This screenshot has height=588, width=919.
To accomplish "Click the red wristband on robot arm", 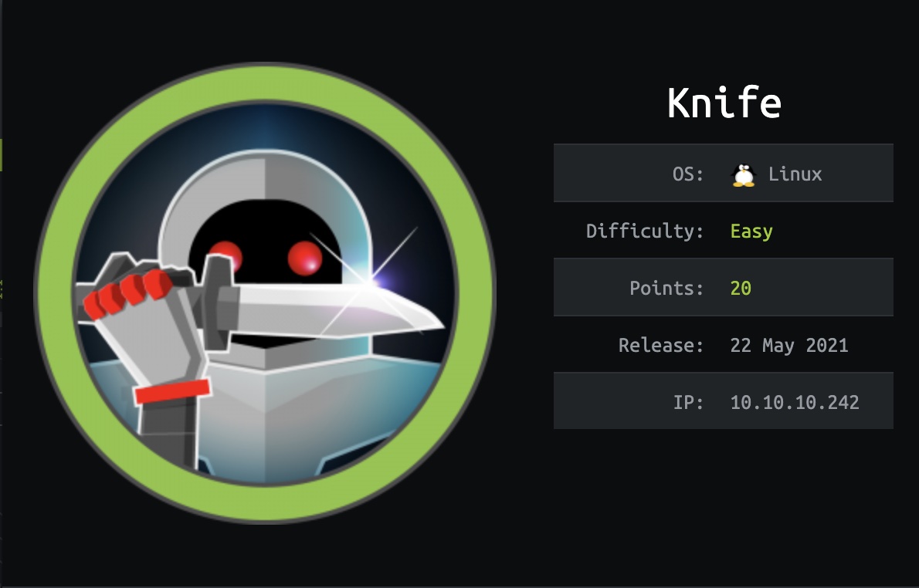I will tap(172, 391).
